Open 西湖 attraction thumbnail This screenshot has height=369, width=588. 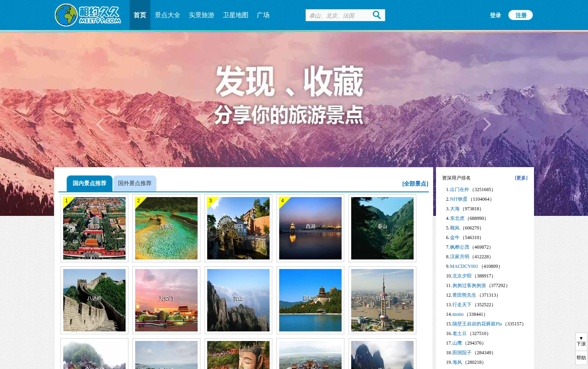coord(310,228)
